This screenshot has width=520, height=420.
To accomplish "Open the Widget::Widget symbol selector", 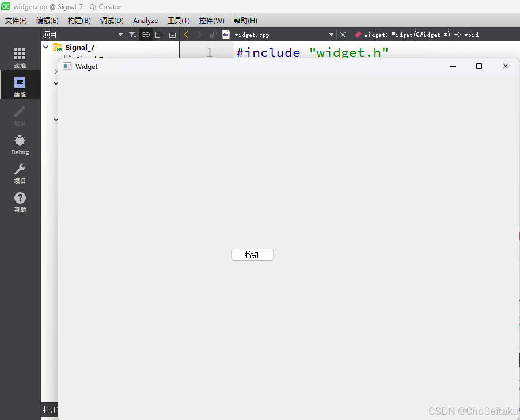I will pyautogui.click(x=416, y=35).
